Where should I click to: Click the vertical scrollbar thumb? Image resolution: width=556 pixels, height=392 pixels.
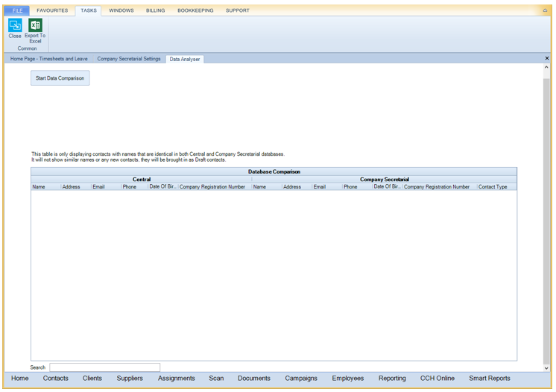[546, 220]
